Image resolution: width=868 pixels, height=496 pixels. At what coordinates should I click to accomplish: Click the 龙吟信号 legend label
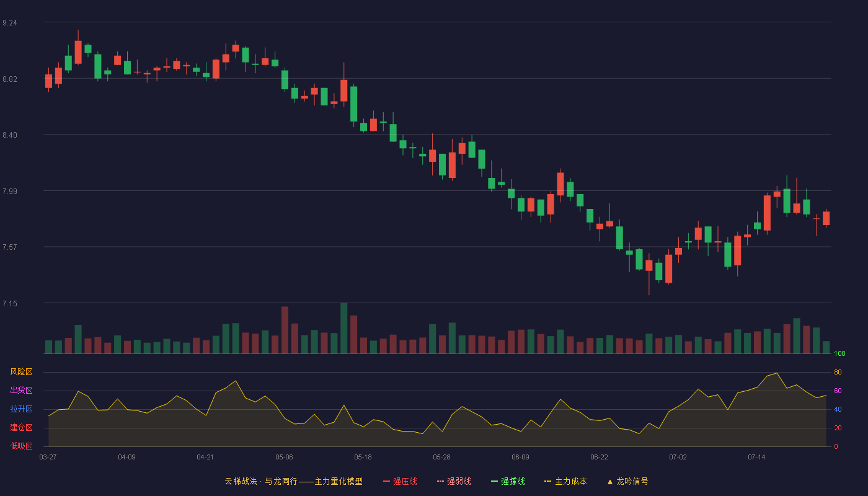point(632,481)
